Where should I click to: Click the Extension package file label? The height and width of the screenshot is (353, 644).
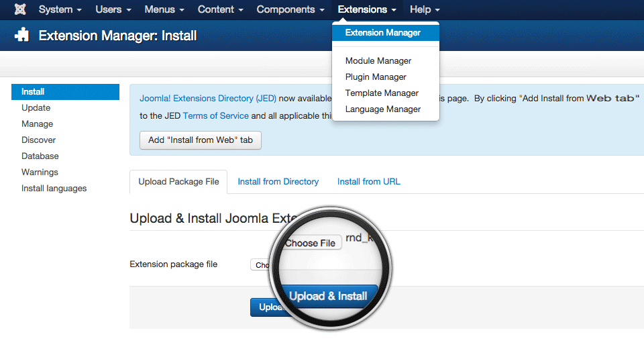(173, 264)
